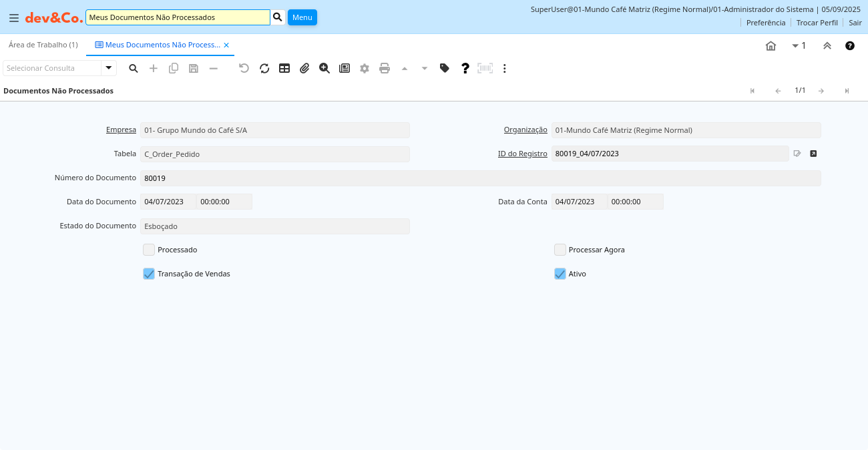
Task: Click the find record magnifier icon
Action: coord(134,68)
